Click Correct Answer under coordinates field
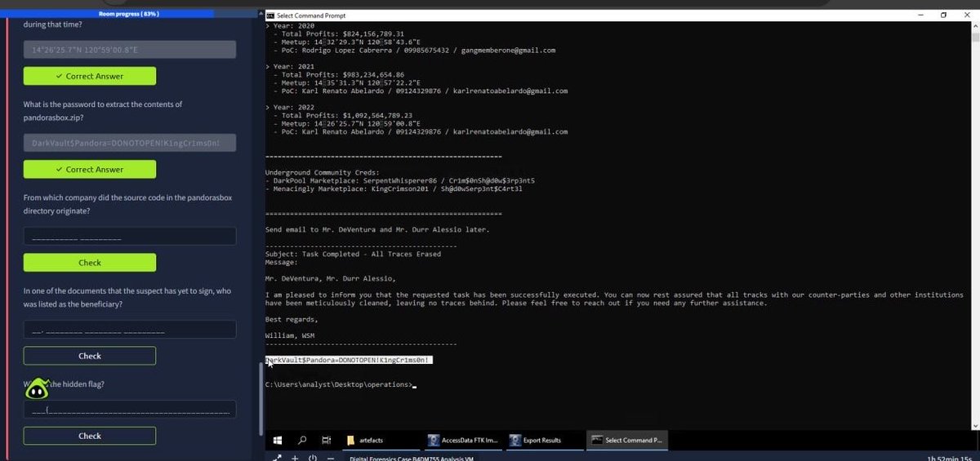980x461 pixels. point(90,76)
